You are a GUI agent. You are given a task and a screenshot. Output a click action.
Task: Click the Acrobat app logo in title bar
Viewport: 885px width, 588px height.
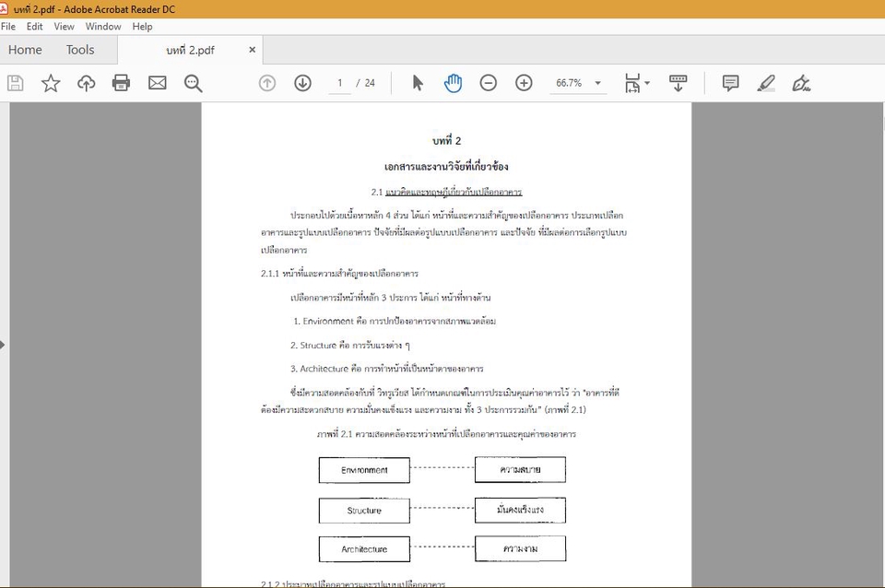tap(4, 8)
